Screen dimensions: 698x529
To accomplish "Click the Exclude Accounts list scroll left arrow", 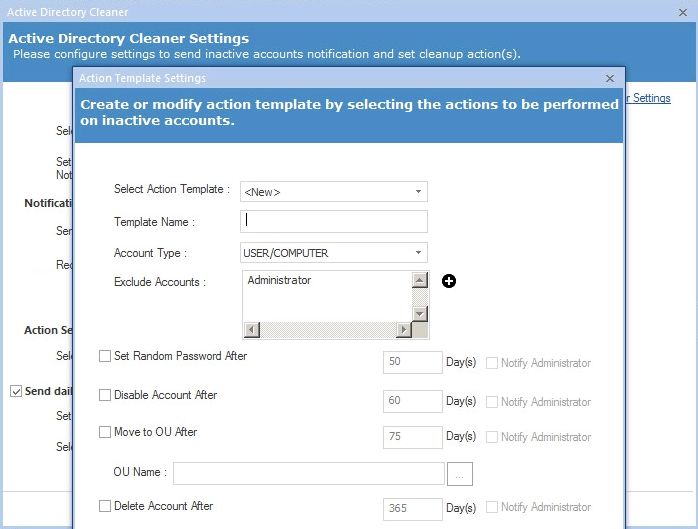I will 252,330.
